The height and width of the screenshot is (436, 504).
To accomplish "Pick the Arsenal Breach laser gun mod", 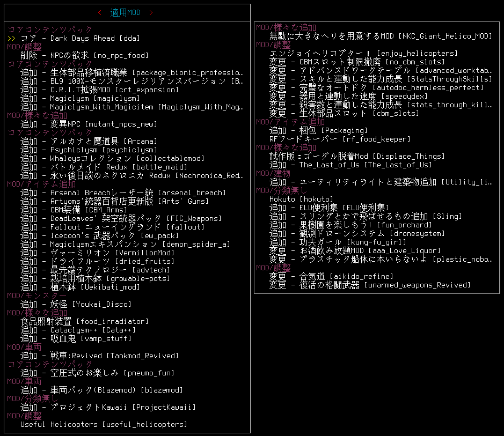I will pos(123,193).
